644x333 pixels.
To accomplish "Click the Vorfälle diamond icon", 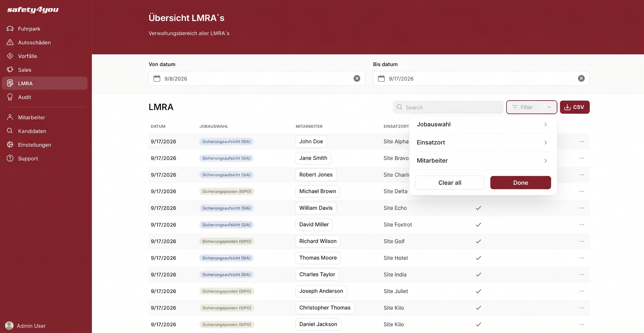I will pos(10,56).
